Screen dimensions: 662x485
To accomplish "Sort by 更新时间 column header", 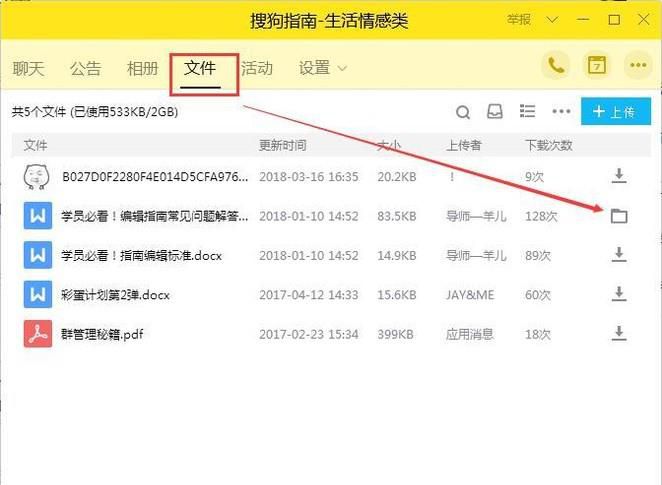I will pos(282,146).
